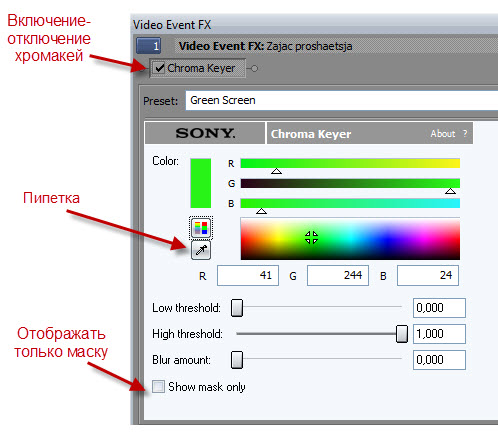Click the green Color preview swatch
498x439 pixels.
click(x=201, y=183)
